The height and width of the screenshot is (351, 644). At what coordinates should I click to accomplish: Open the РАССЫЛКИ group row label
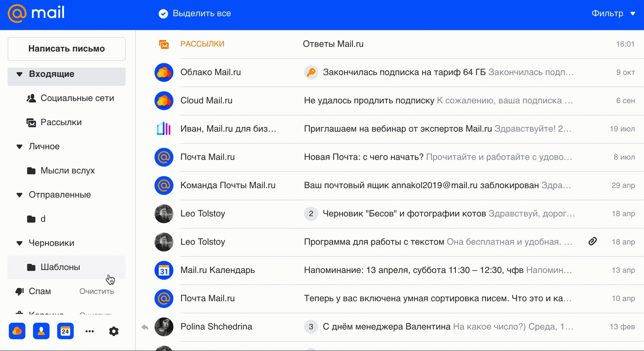point(202,44)
